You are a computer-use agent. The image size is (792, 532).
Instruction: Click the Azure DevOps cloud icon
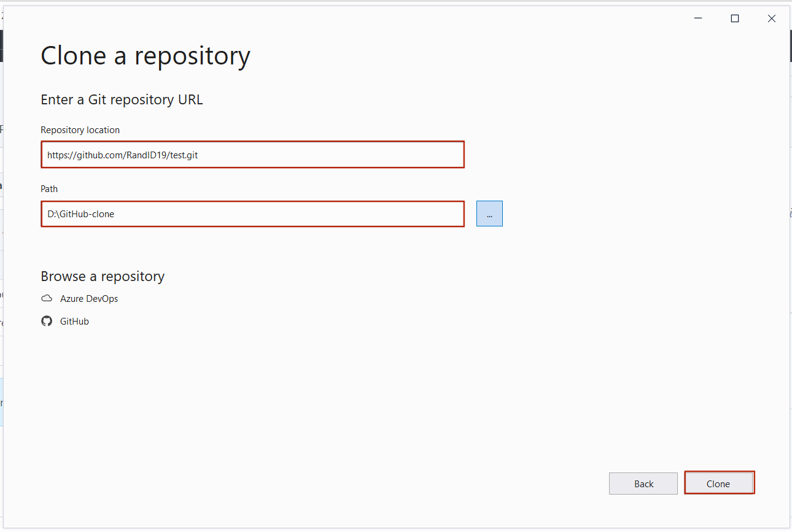(47, 299)
